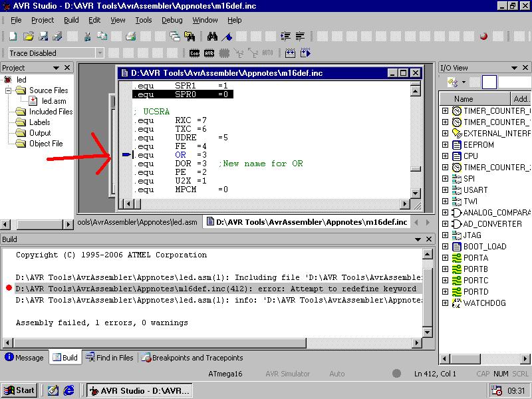
Task: Switch to the Message tab
Action: pyautogui.click(x=25, y=358)
